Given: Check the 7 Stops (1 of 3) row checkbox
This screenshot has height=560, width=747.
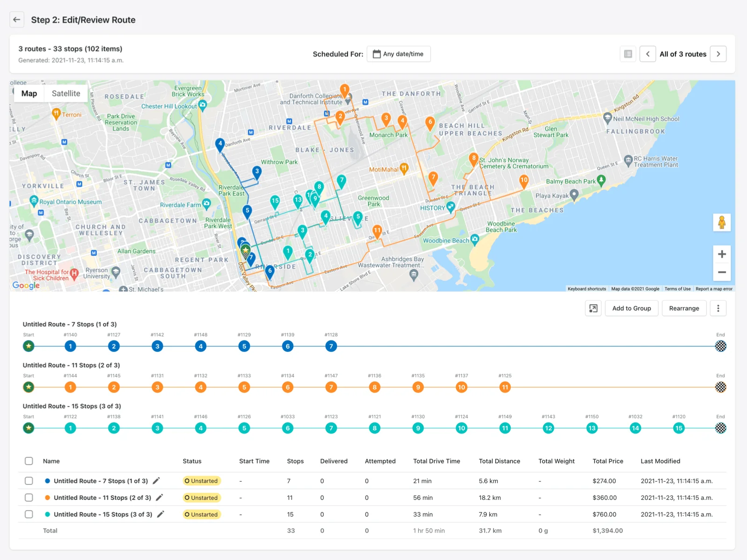Looking at the screenshot, I should tap(29, 481).
